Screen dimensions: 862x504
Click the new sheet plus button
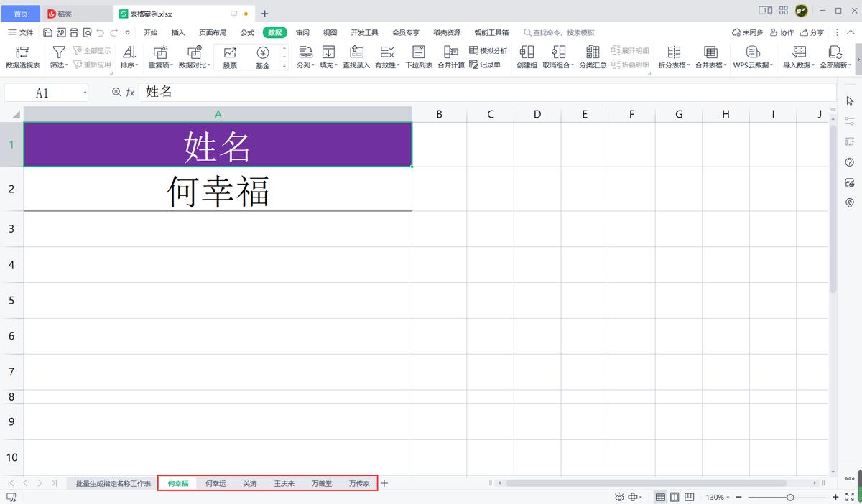(384, 483)
